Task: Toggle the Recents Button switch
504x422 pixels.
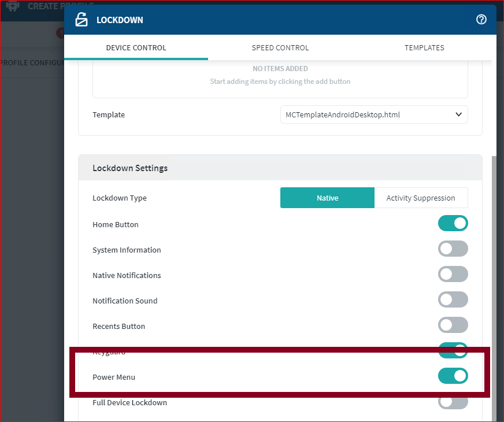Action: [453, 325]
